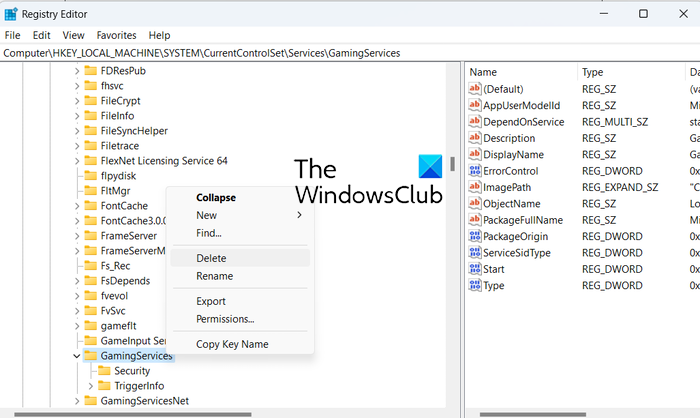Screen dimensions: 700x418
Task: Open the View menu
Action: point(73,35)
